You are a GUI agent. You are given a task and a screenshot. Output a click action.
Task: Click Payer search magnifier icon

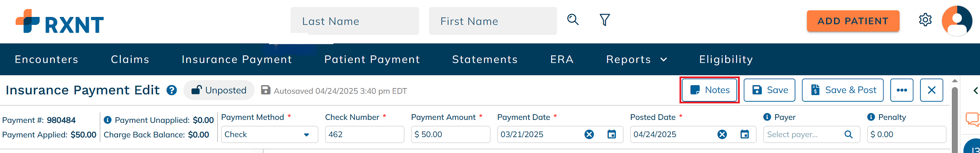click(848, 134)
